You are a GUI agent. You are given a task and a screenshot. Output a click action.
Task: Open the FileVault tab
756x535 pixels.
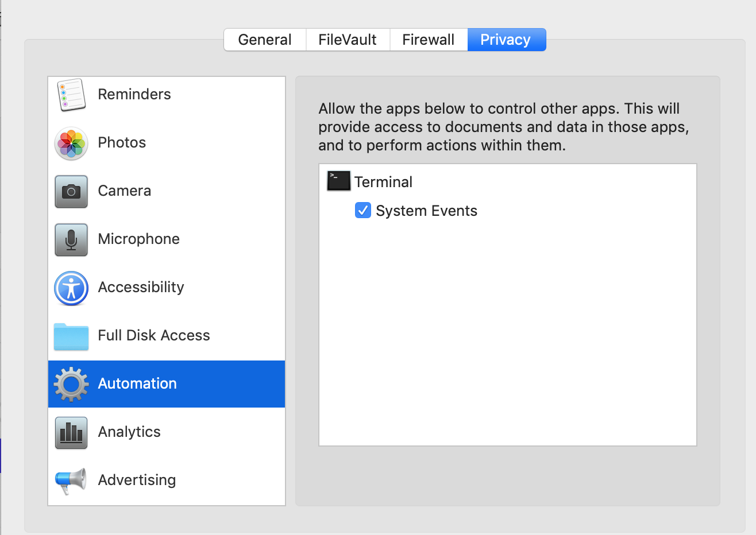point(347,39)
